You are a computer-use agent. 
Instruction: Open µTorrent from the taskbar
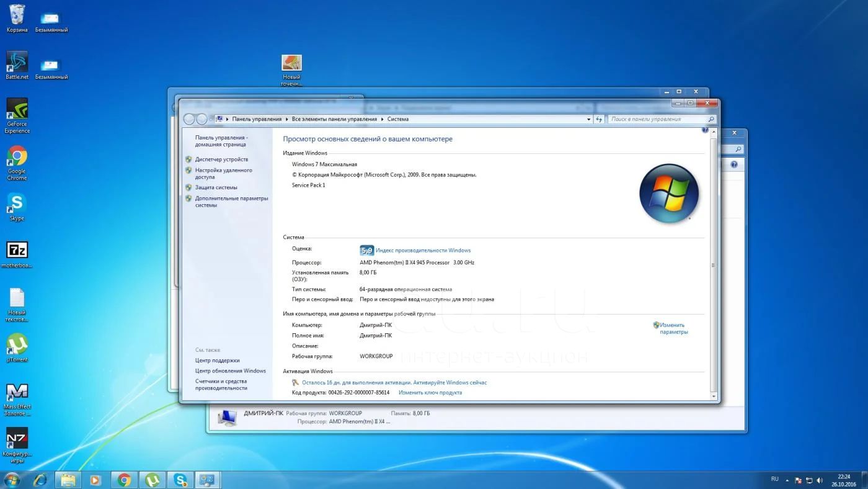[152, 480]
